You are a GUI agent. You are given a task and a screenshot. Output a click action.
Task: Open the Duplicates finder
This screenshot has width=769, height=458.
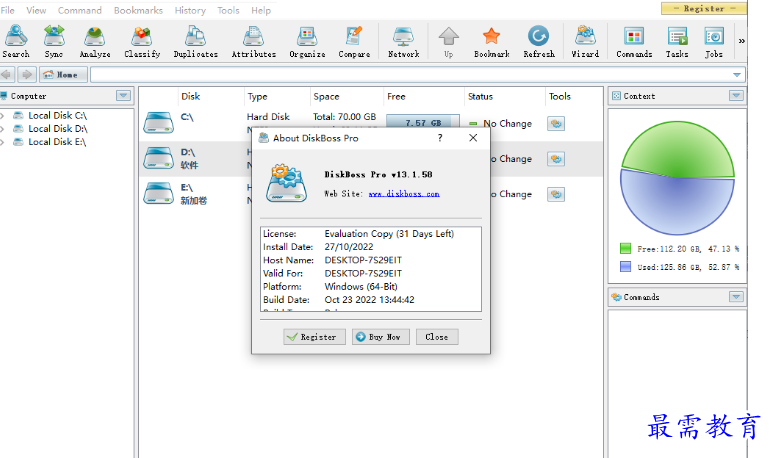click(x=196, y=42)
